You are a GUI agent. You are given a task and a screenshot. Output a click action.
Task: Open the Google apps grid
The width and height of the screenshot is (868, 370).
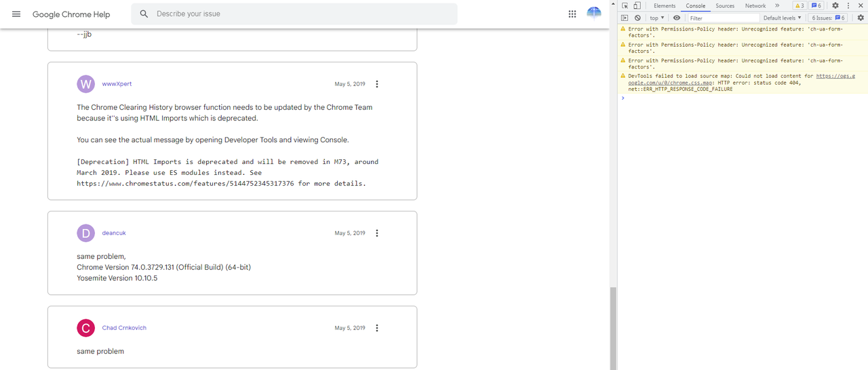[x=572, y=14]
